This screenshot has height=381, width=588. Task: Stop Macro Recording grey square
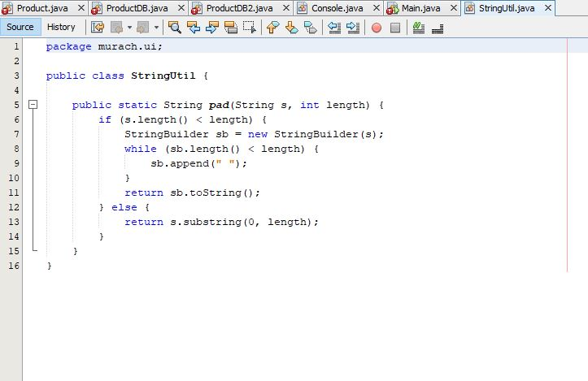[395, 28]
